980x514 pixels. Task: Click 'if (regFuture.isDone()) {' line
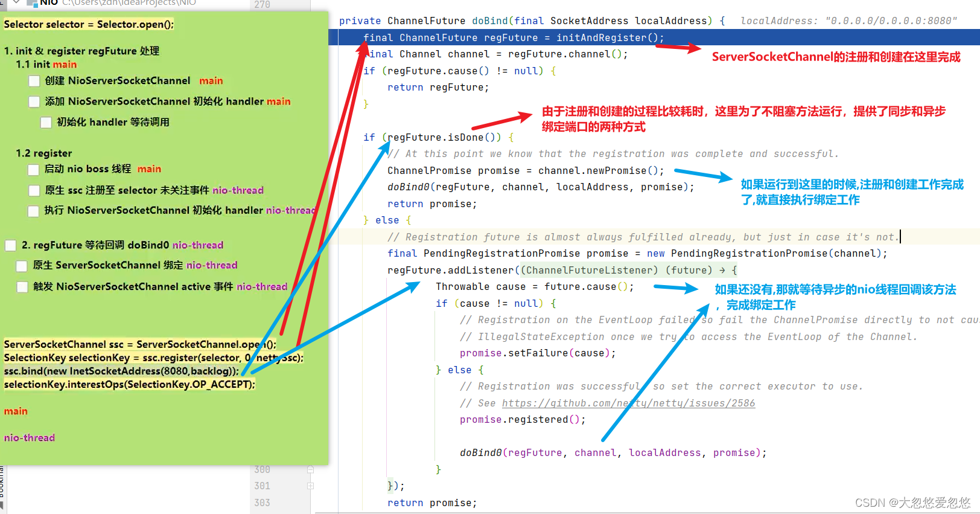(x=438, y=137)
